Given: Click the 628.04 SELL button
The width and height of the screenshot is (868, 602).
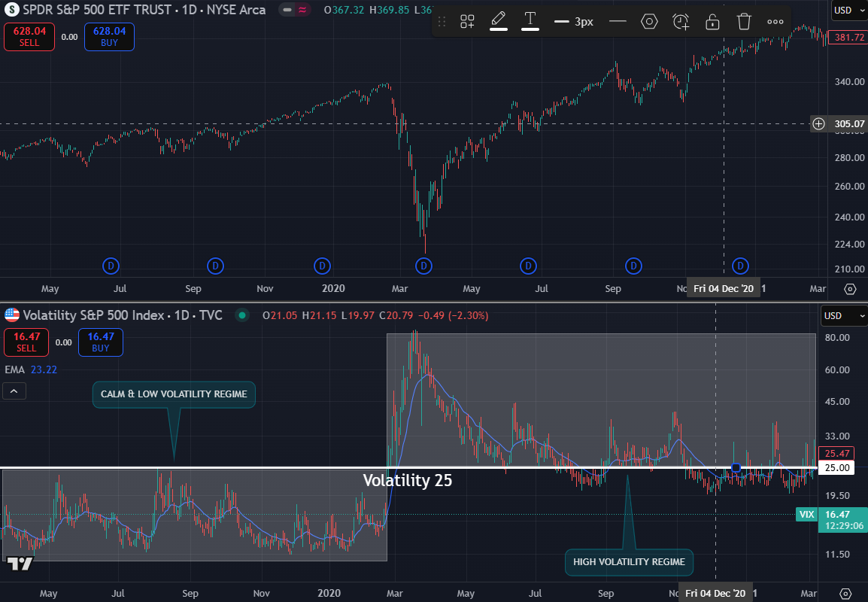Looking at the screenshot, I should (29, 37).
